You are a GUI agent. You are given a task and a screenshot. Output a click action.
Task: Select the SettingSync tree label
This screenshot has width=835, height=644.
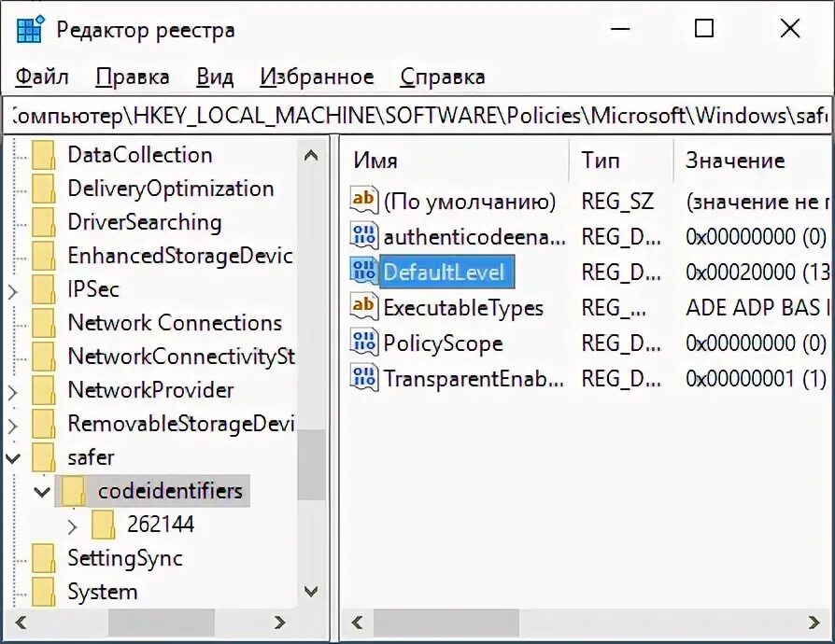(x=125, y=558)
